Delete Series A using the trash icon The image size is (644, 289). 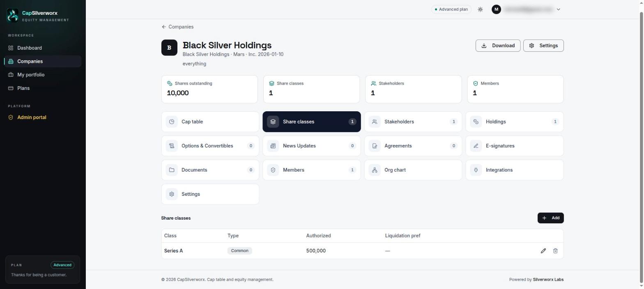pyautogui.click(x=555, y=251)
